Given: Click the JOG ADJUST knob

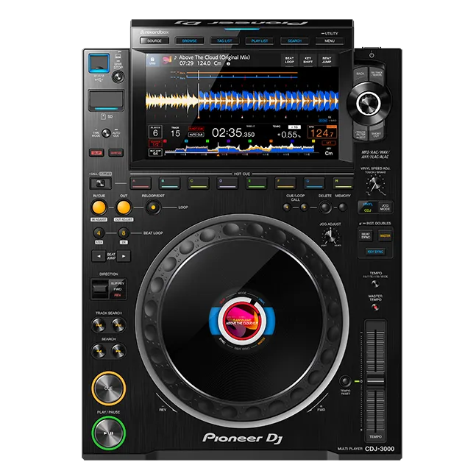Looking at the screenshot, I should coord(330,235).
